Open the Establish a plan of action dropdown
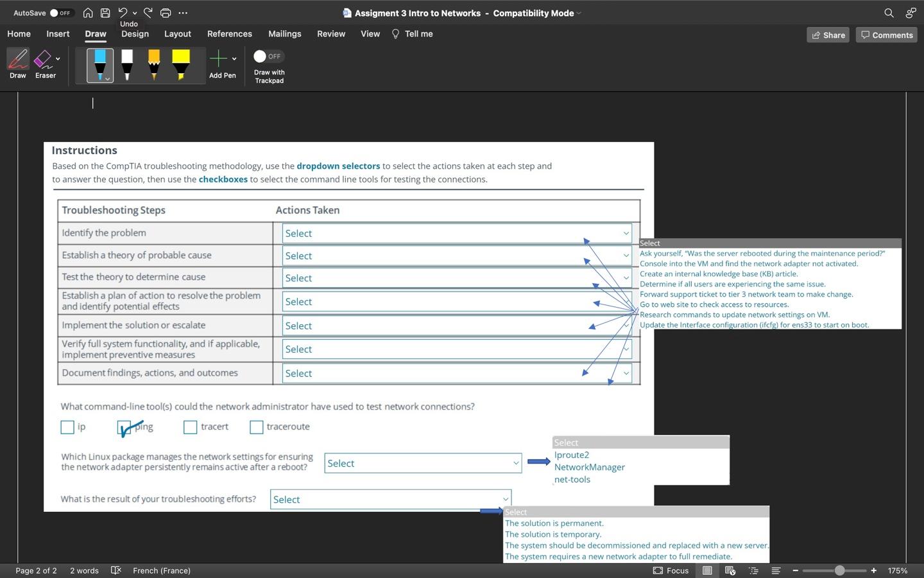 (457, 301)
